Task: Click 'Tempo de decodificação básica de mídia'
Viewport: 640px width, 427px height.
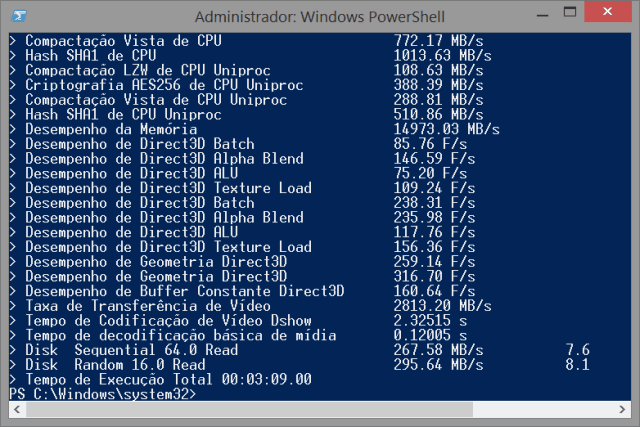Action: click(181, 335)
